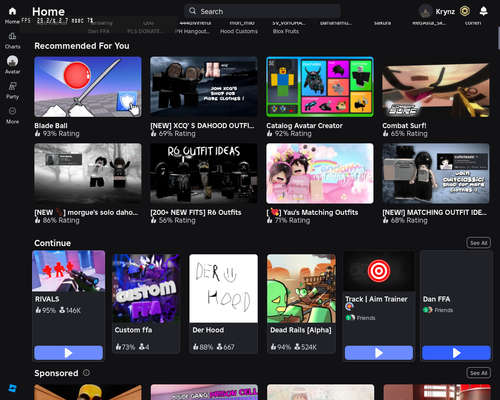Click the Roblox Studio logo at the bottom of the sidebar

tap(12, 388)
